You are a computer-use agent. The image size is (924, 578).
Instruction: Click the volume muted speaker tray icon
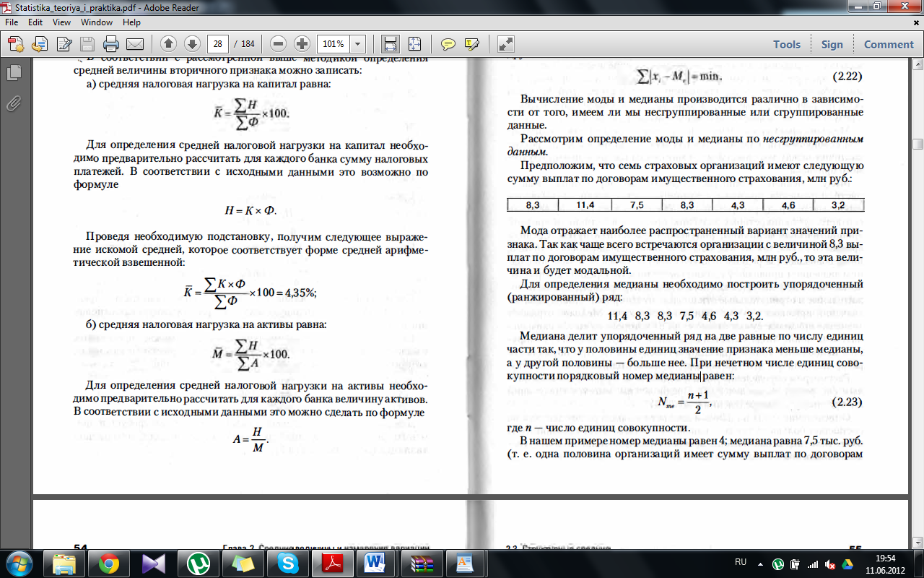(829, 564)
